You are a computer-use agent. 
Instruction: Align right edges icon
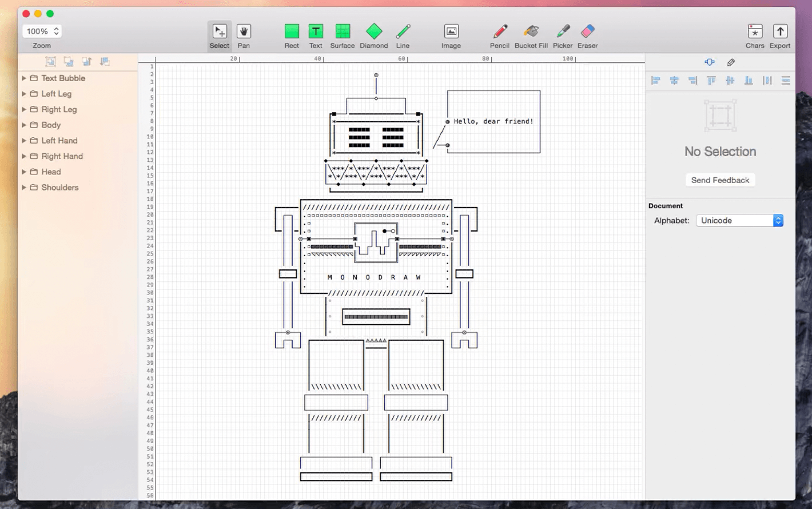pyautogui.click(x=693, y=81)
